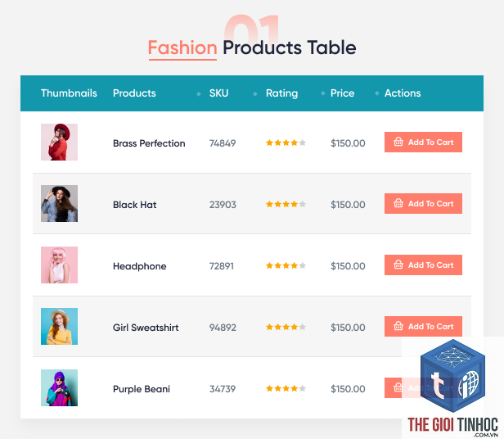Click the sort diamond before SKU header

[x=199, y=94]
